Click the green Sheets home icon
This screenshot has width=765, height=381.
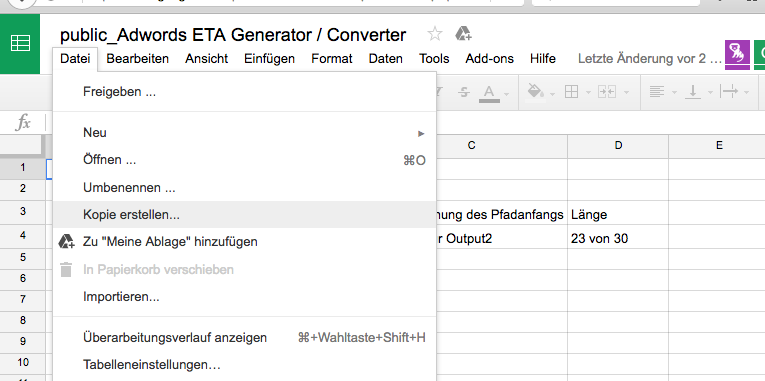[x=20, y=43]
